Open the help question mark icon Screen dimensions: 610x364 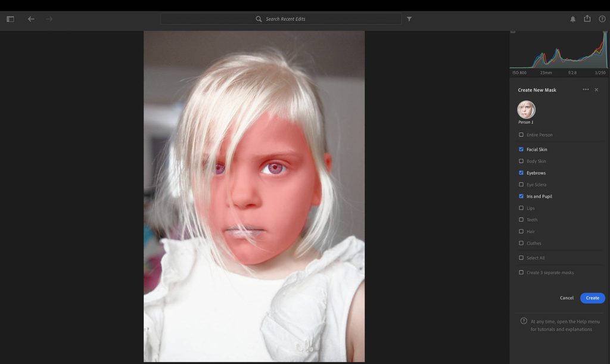(602, 18)
